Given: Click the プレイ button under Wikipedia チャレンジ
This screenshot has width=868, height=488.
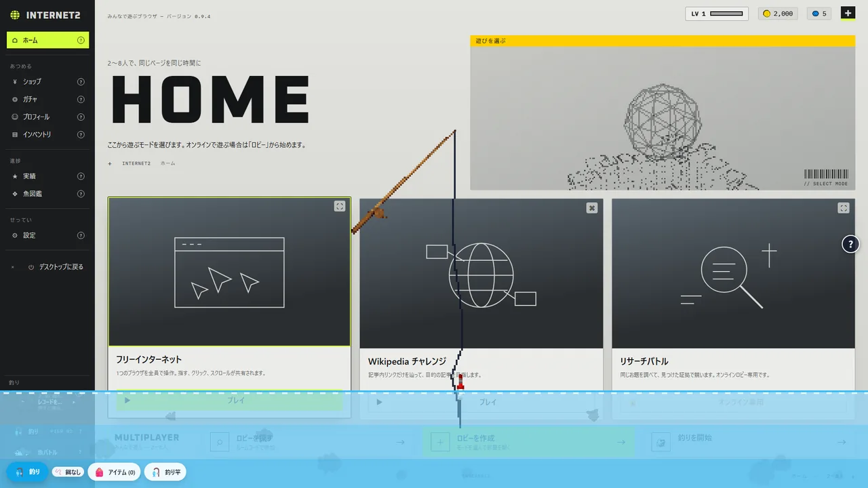Looking at the screenshot, I should pyautogui.click(x=481, y=402).
